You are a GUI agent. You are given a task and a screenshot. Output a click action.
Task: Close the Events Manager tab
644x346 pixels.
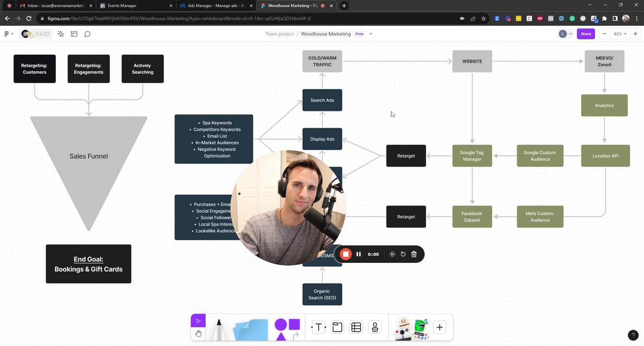coord(171,6)
